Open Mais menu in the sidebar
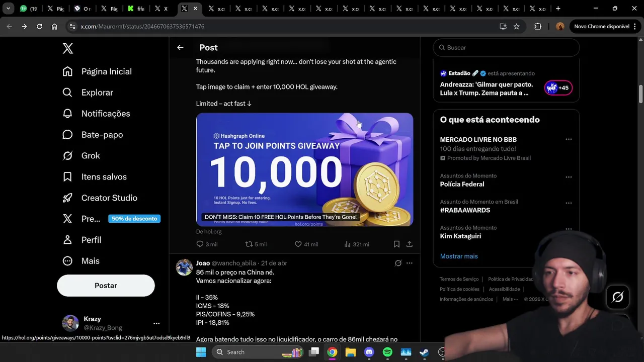This screenshot has width=644, height=362. coord(81,261)
